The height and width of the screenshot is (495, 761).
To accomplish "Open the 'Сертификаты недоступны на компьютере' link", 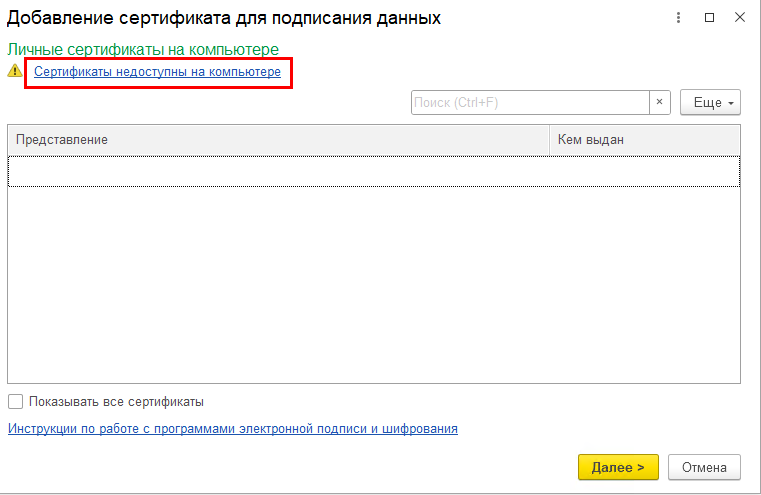I will (x=158, y=72).
